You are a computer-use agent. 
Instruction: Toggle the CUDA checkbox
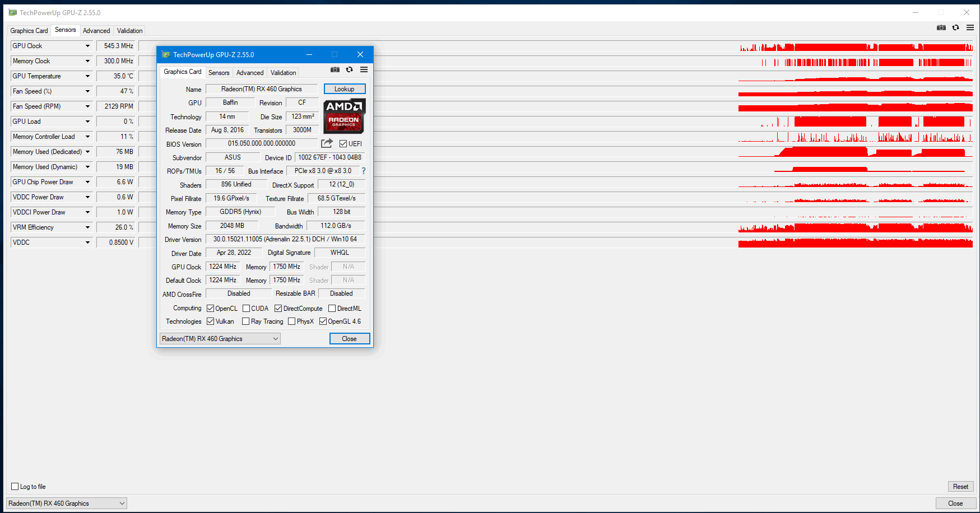(x=246, y=309)
